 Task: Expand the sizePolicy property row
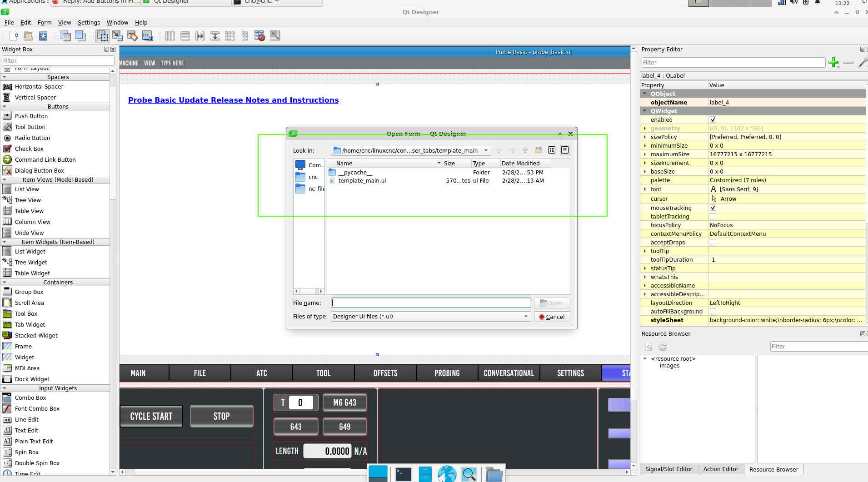[645, 137]
